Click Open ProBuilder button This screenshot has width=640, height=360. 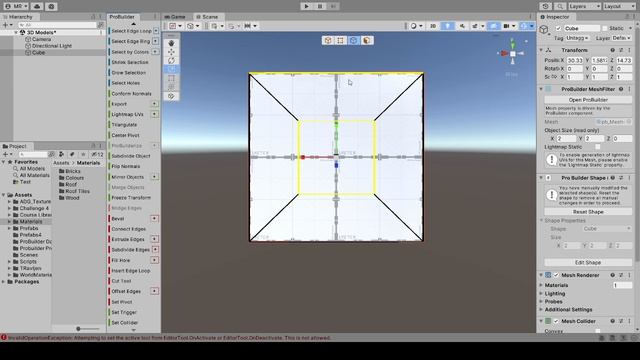tap(588, 100)
